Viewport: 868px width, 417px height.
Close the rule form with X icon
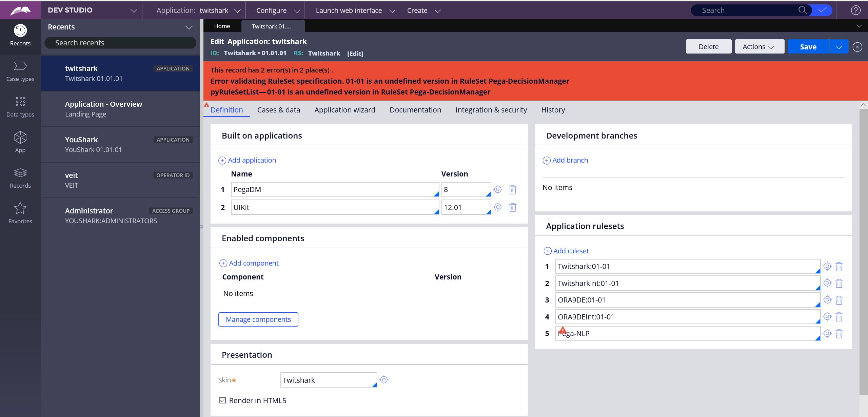[857, 47]
